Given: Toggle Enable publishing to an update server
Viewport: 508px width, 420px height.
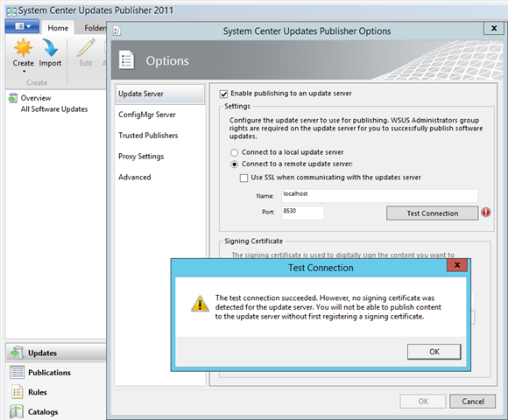Looking at the screenshot, I should coord(224,94).
